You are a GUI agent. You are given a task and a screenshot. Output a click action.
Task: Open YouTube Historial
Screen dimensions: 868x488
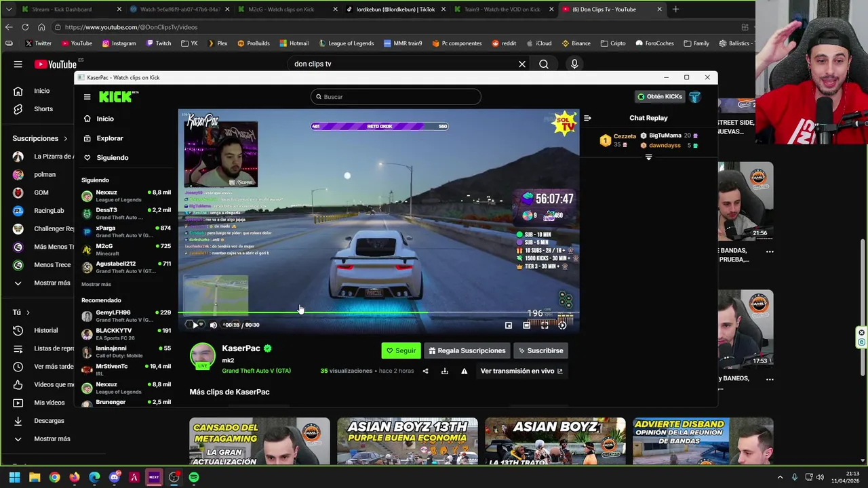tap(38, 331)
